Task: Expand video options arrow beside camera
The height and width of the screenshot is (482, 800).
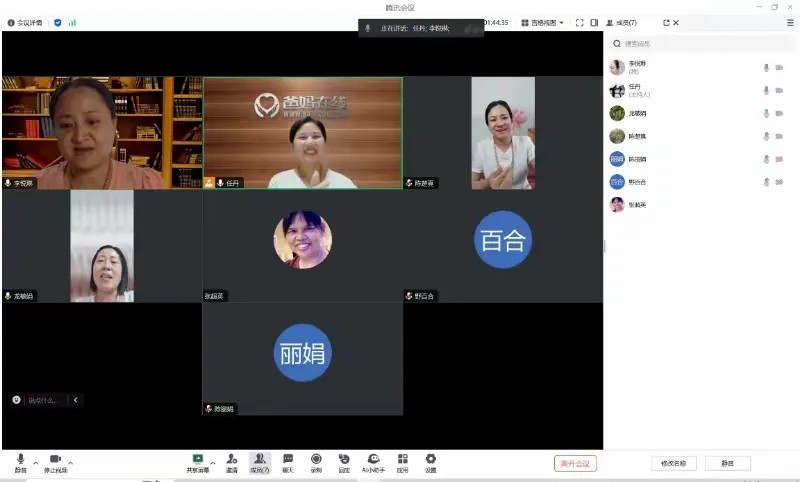Action: point(71,463)
